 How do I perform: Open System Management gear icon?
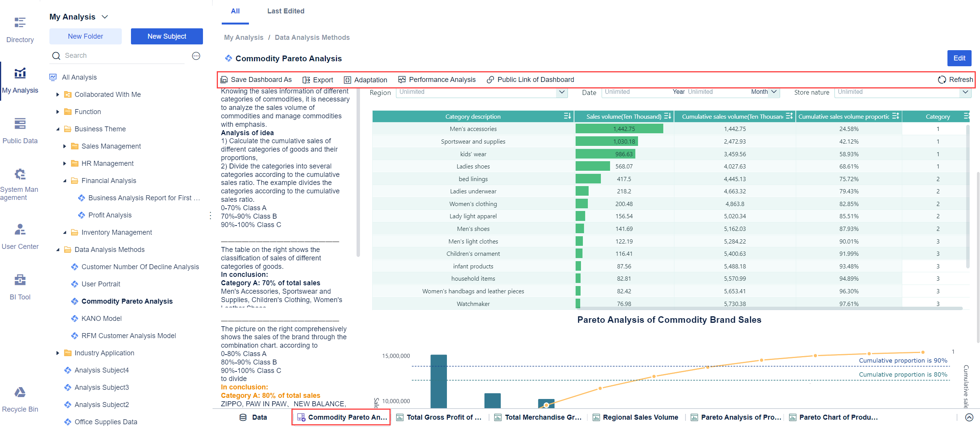(x=20, y=174)
